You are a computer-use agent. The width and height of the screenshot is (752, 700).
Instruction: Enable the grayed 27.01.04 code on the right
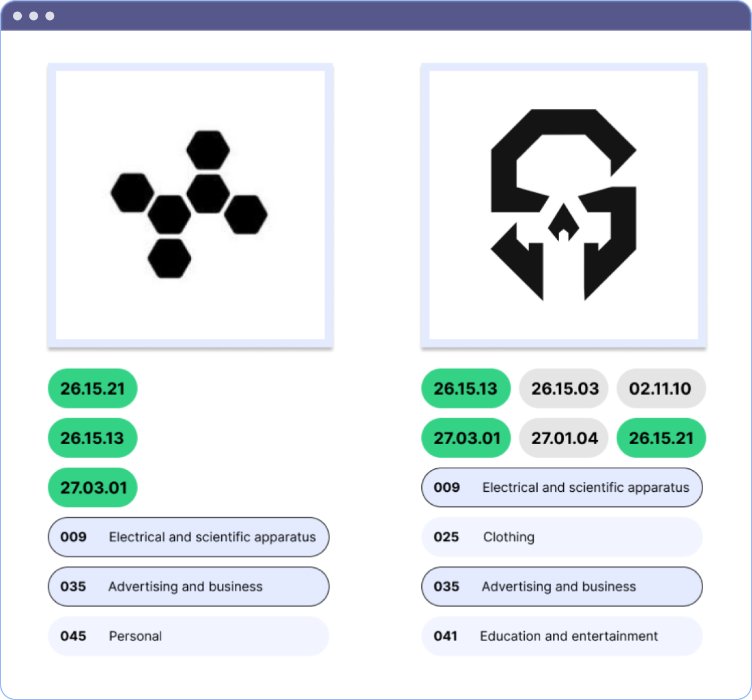(x=563, y=438)
